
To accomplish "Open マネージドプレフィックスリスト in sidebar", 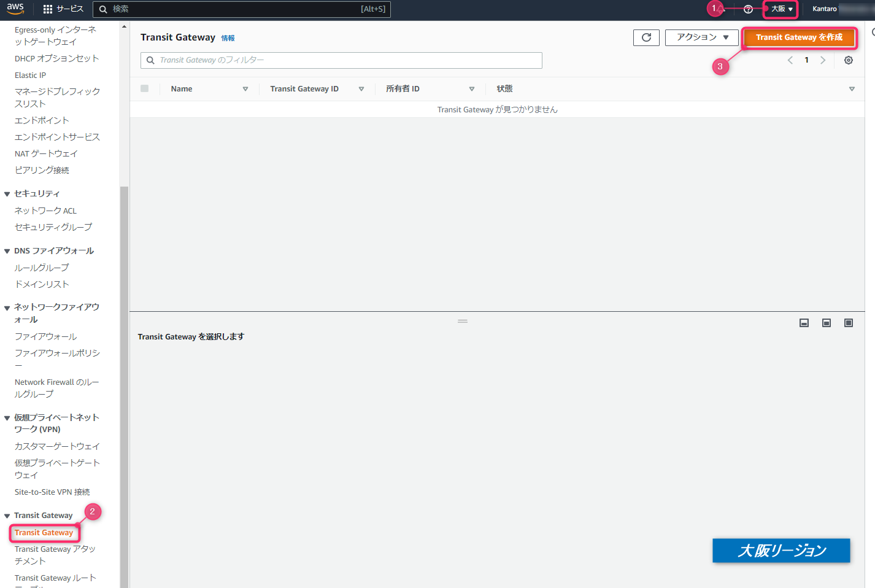I will pyautogui.click(x=57, y=98).
